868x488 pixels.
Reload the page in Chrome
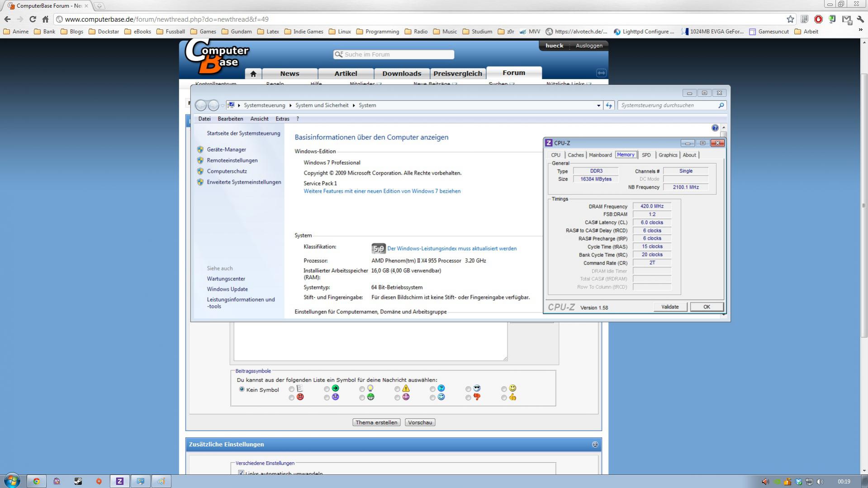coord(33,19)
